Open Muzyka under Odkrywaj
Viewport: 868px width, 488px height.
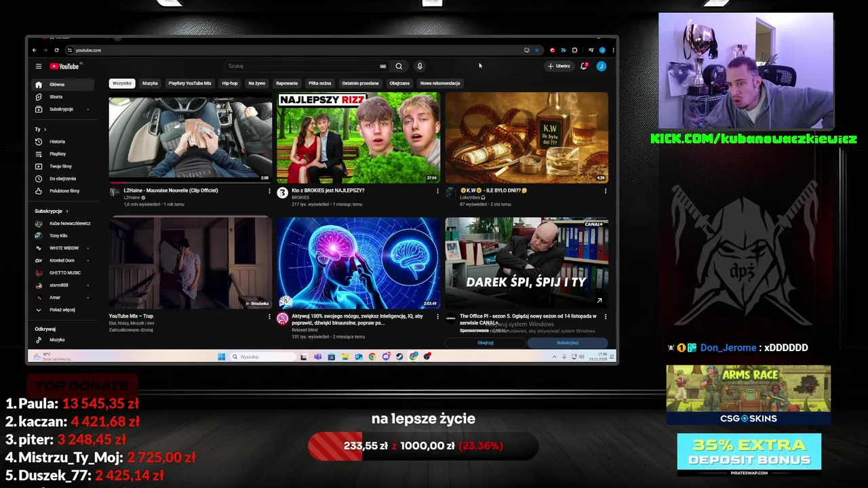tap(64, 340)
